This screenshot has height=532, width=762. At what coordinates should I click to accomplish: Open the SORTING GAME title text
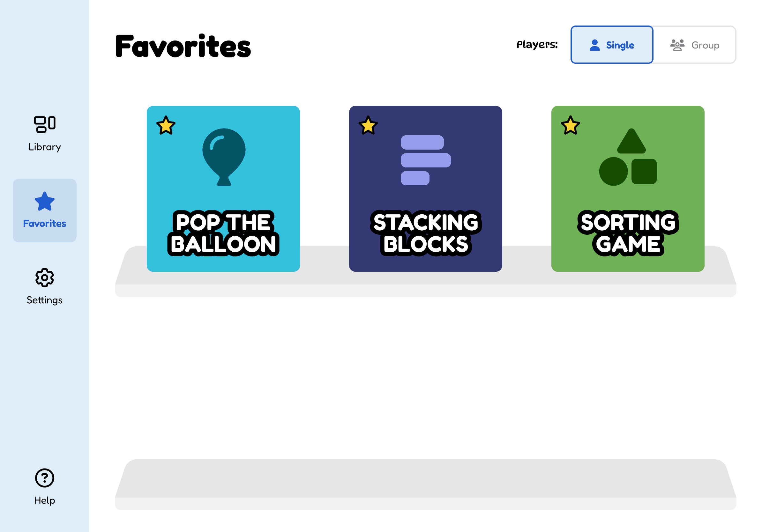(628, 233)
